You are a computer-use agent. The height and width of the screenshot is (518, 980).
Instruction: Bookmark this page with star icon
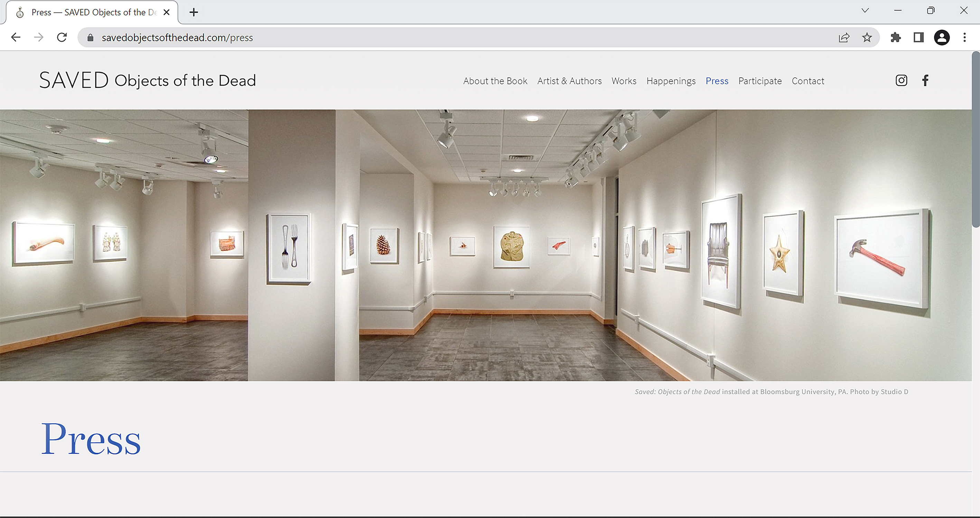point(867,37)
